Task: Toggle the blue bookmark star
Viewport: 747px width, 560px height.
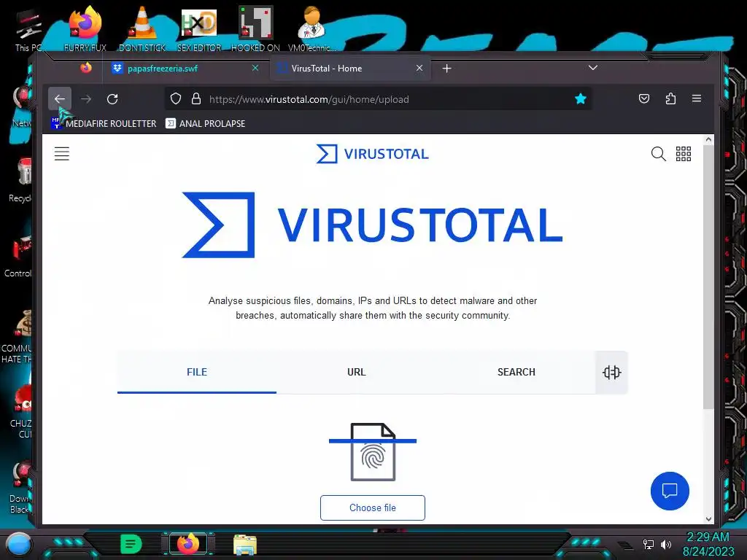Action: (x=580, y=99)
